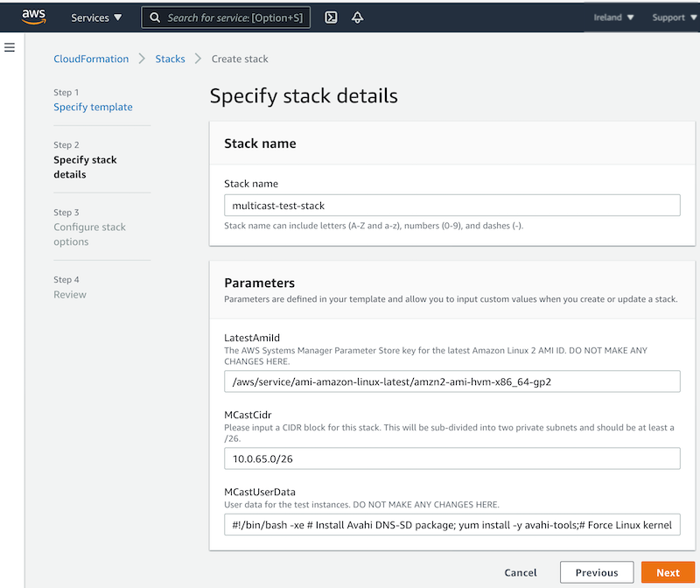Open Stacks from the breadcrumb trail
The image size is (700, 588).
[x=170, y=59]
